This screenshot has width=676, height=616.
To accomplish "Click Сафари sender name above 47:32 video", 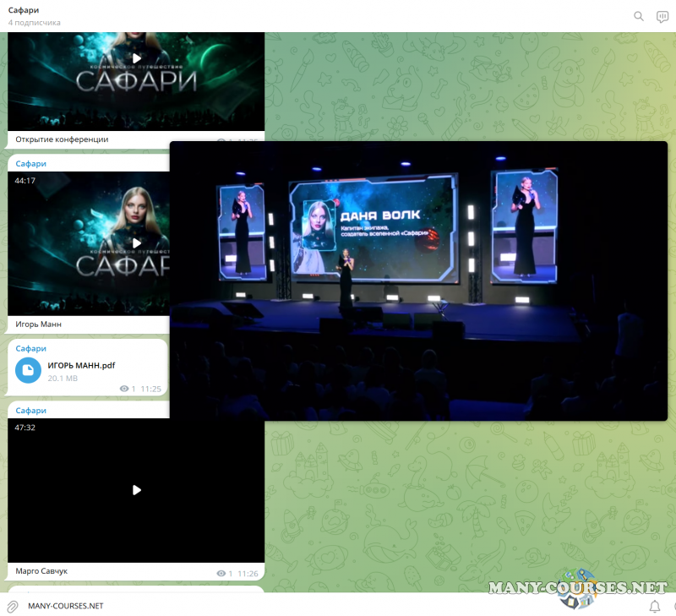I will pyautogui.click(x=30, y=410).
